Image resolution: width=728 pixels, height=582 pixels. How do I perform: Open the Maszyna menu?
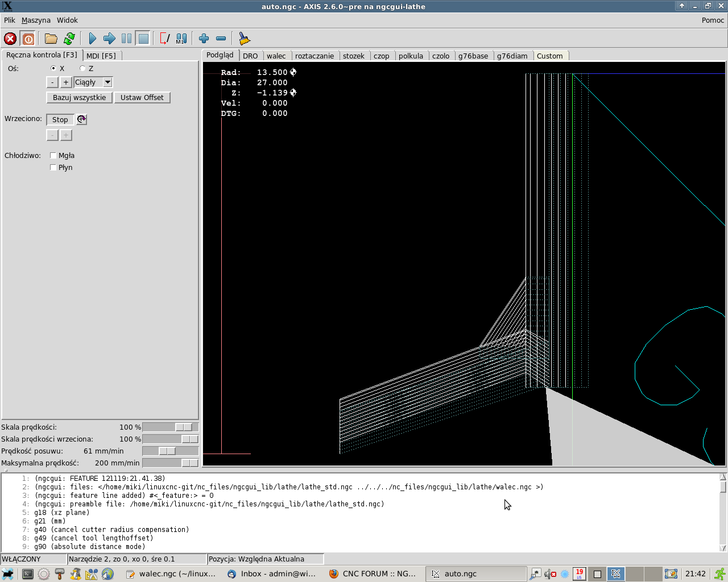coord(36,20)
